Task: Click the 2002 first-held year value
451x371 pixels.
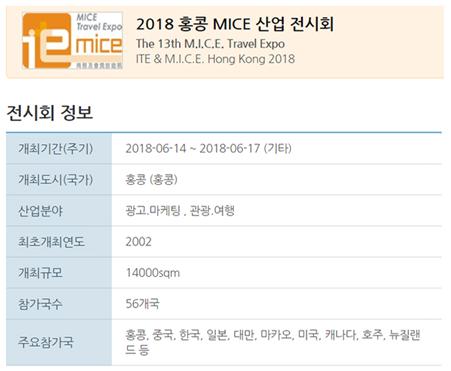Action: 138,242
